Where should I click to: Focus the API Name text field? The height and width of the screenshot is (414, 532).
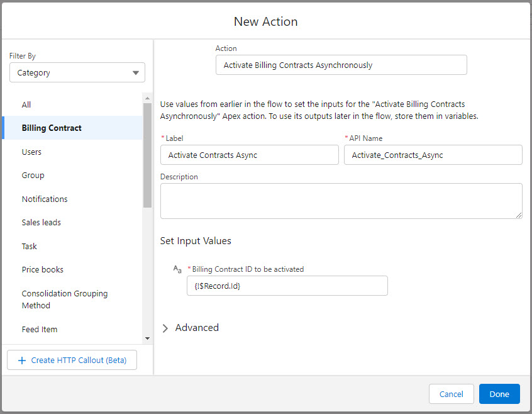click(x=433, y=155)
